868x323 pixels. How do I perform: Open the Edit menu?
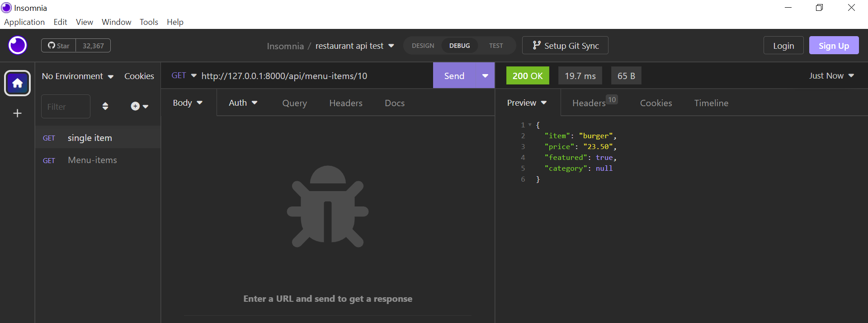tap(60, 22)
